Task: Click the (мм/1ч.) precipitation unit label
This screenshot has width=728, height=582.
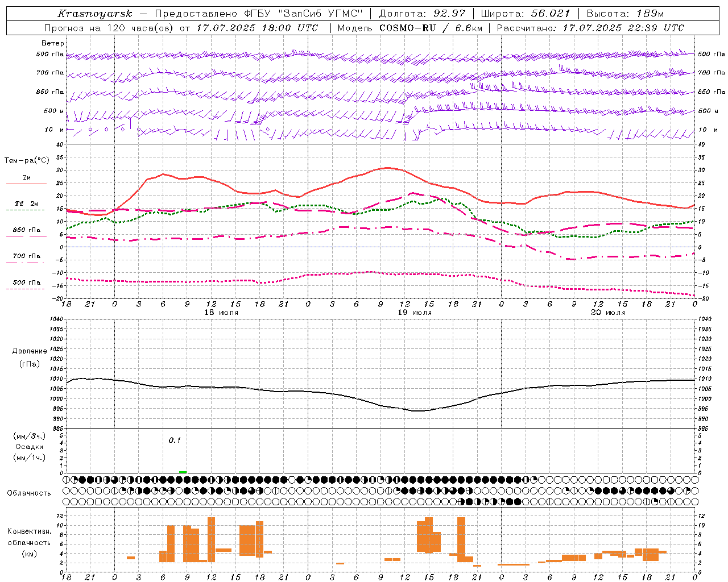Action: [x=30, y=458]
